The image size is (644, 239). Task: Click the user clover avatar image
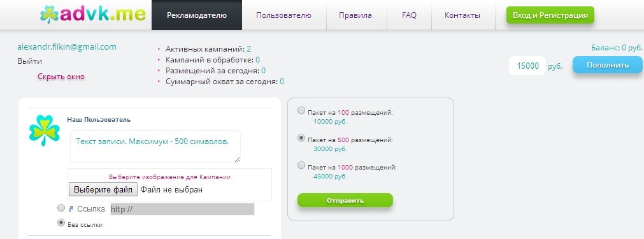pos(45,131)
